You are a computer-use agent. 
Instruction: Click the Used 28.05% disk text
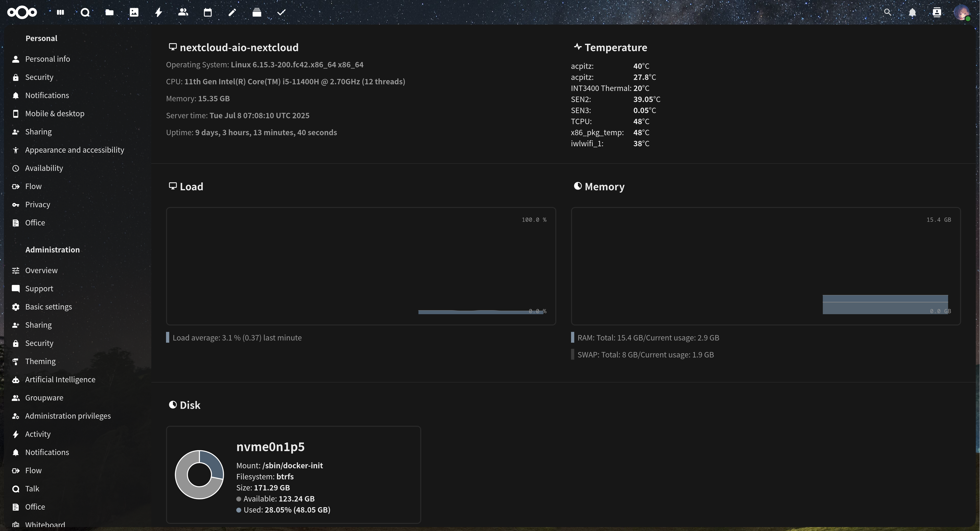287,510
